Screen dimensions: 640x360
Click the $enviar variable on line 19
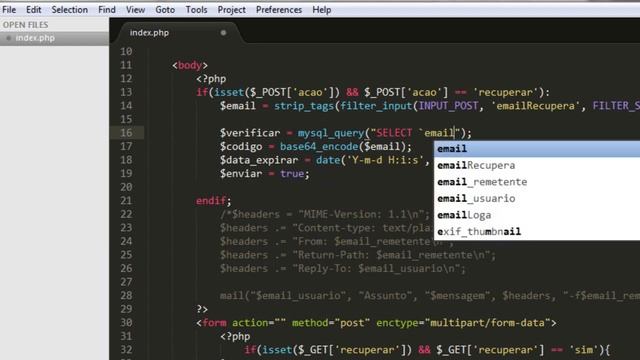[x=241, y=173]
